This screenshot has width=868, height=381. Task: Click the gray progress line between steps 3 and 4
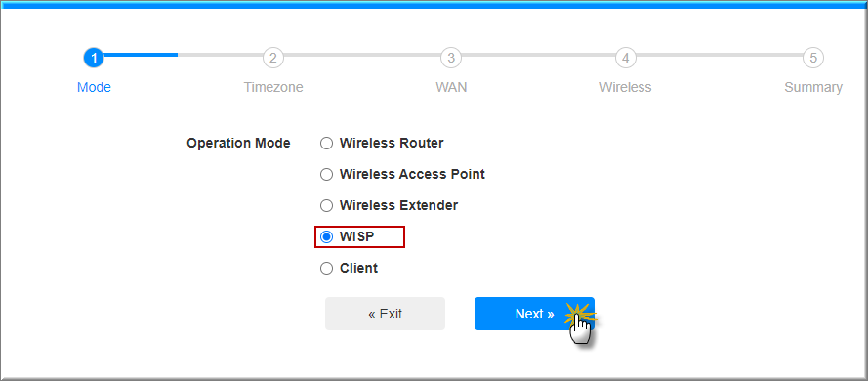539,55
